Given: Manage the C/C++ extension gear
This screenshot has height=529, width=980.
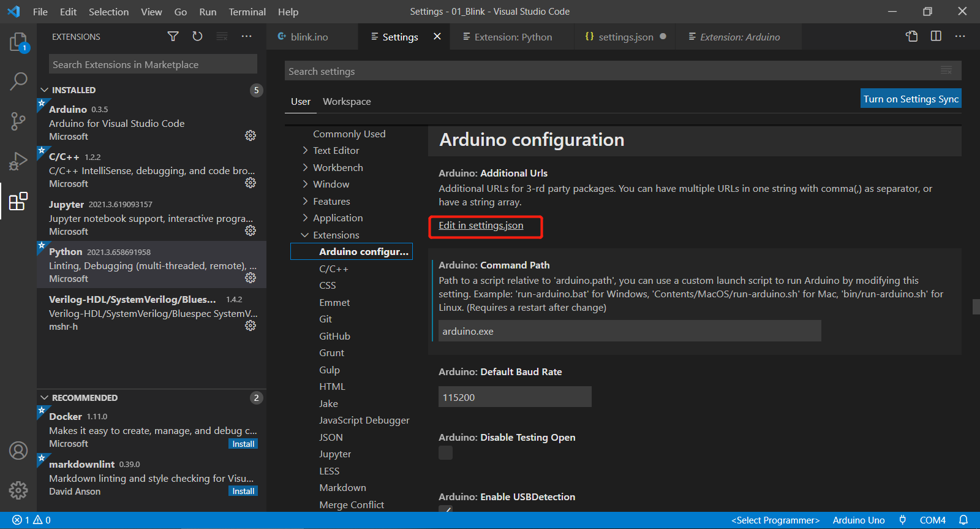Looking at the screenshot, I should coord(251,183).
